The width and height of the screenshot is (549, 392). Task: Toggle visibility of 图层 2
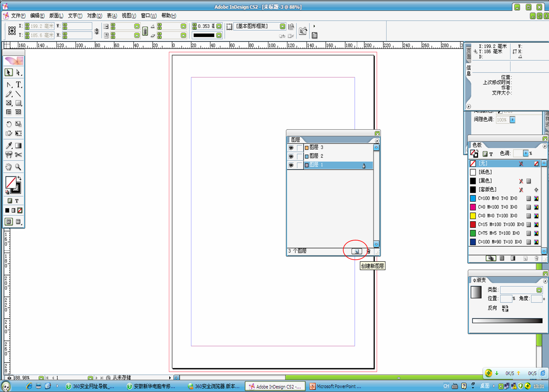[291, 156]
